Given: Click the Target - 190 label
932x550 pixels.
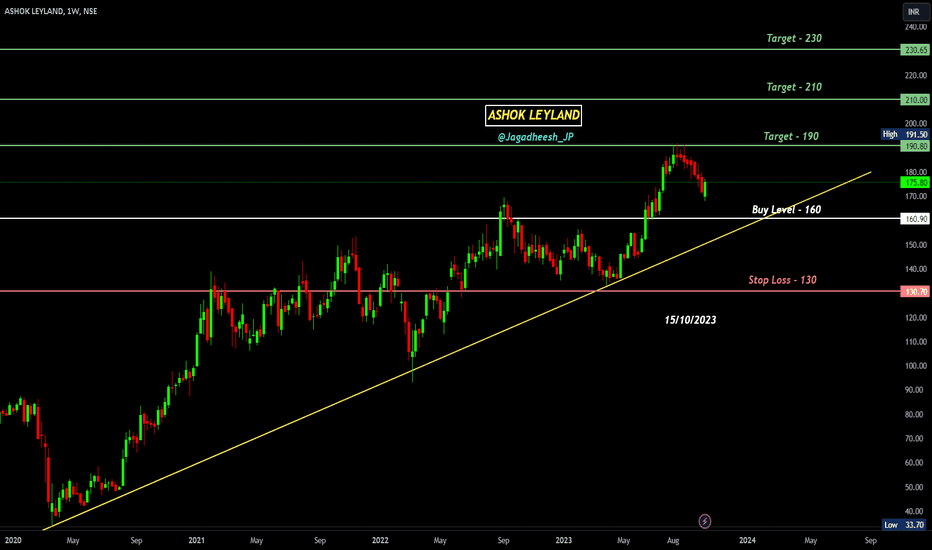Looking at the screenshot, I should 791,136.
